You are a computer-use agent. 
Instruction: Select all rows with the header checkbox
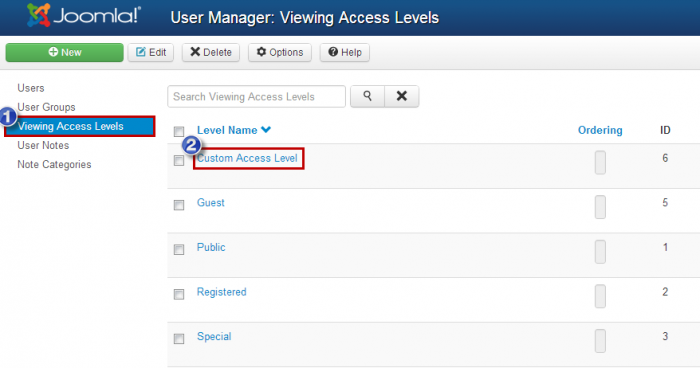[x=179, y=131]
